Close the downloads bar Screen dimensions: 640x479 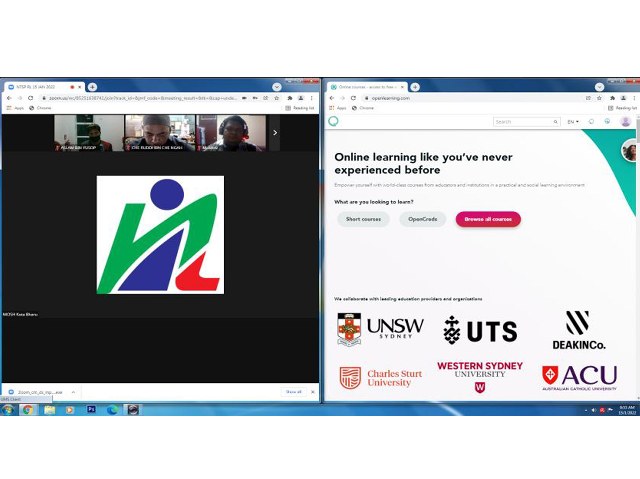pyautogui.click(x=313, y=392)
